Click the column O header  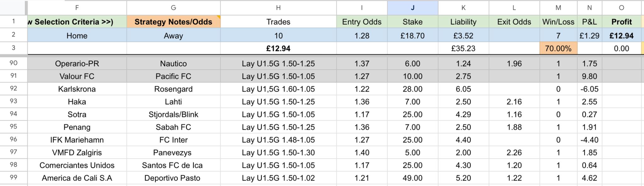[x=621, y=8]
